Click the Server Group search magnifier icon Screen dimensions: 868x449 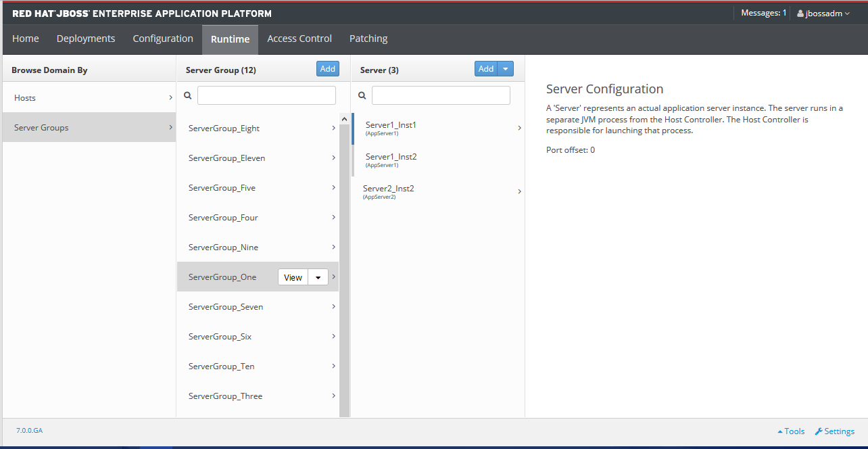188,96
